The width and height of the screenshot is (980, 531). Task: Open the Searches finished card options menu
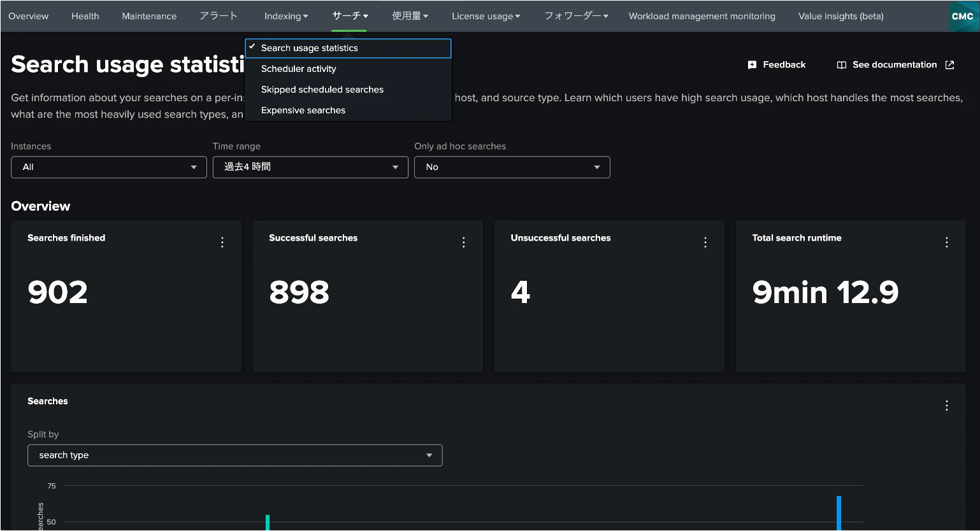pos(222,242)
